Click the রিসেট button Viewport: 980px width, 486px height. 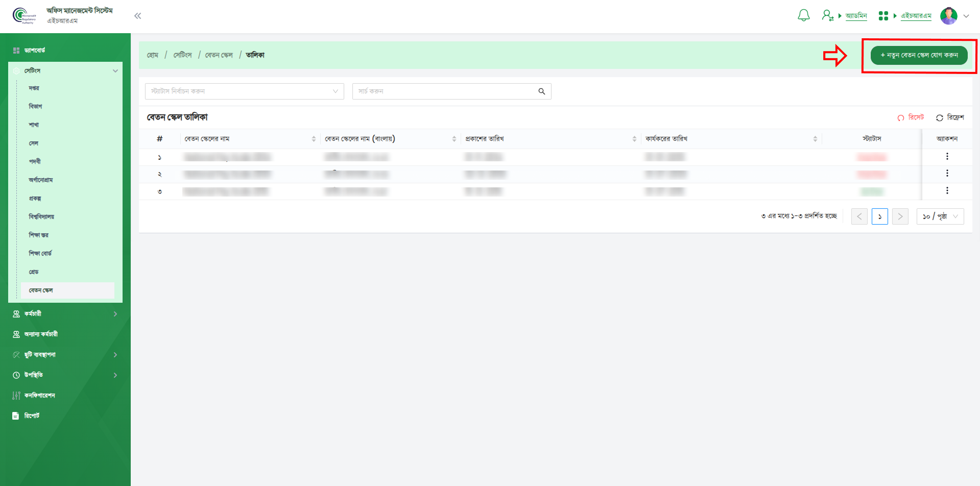click(911, 117)
